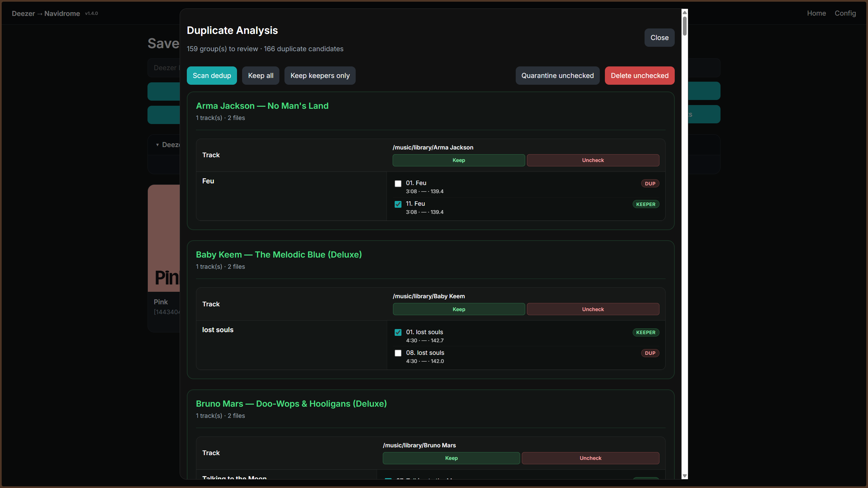The image size is (868, 488).
Task: Click the /music/library/Baby Keem path
Action: tap(429, 296)
